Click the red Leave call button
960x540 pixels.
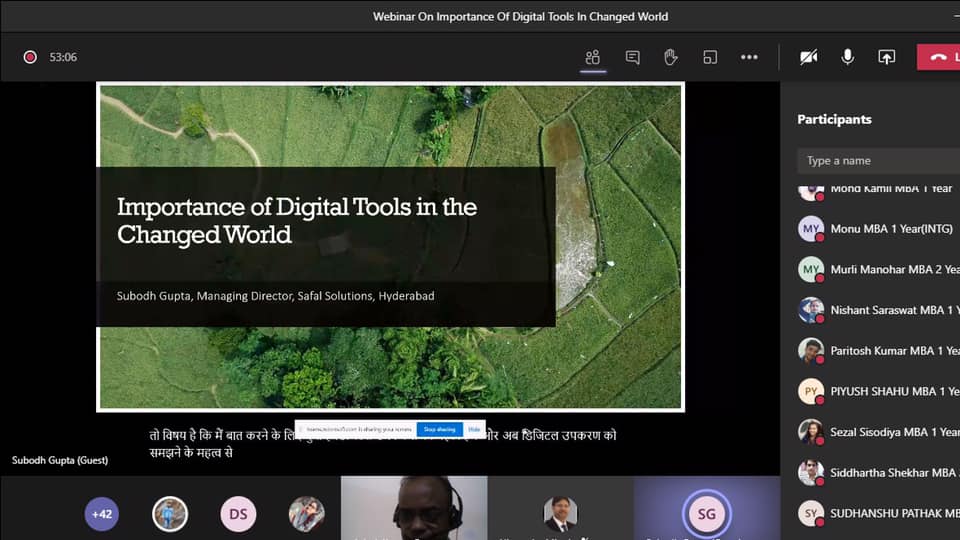tap(939, 57)
